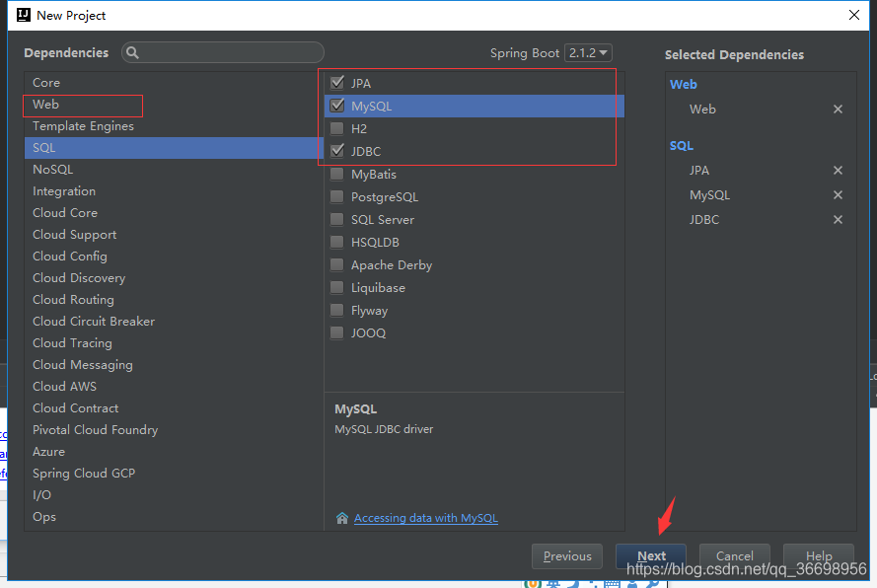This screenshot has height=588, width=877.
Task: Close the New Project dialog
Action: [854, 15]
